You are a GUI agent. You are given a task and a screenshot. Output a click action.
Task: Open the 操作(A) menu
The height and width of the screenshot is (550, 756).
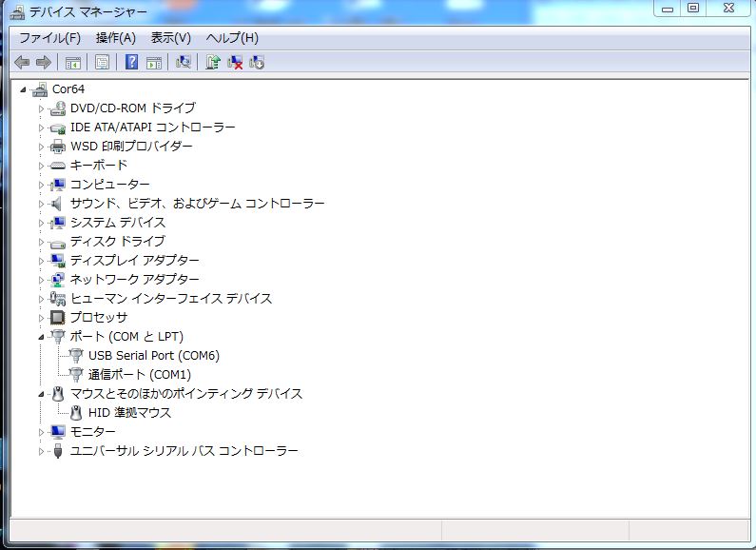coord(116,38)
